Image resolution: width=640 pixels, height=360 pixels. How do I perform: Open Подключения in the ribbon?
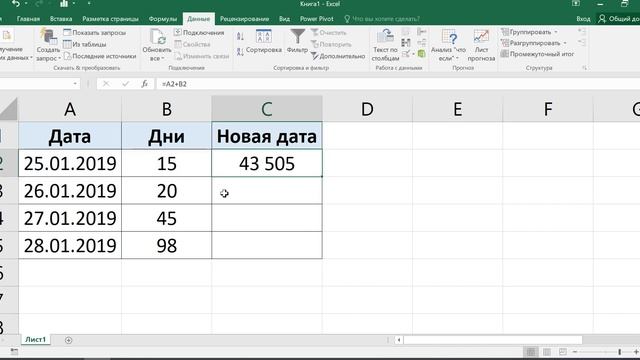(x=199, y=32)
